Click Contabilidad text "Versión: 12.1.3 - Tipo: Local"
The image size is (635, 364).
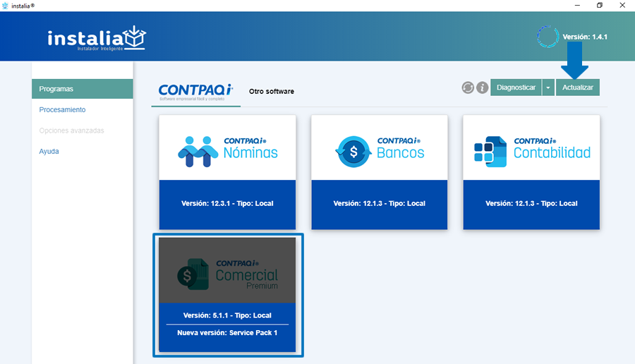click(x=531, y=203)
